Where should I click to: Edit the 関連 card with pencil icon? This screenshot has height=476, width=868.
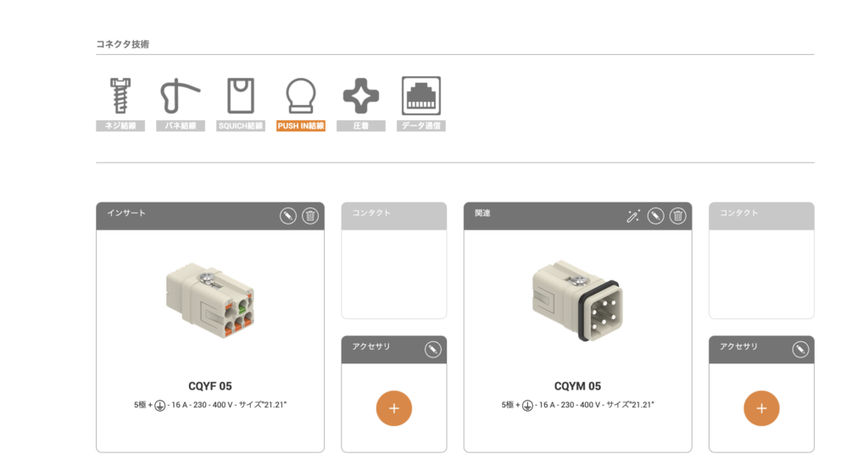click(655, 216)
